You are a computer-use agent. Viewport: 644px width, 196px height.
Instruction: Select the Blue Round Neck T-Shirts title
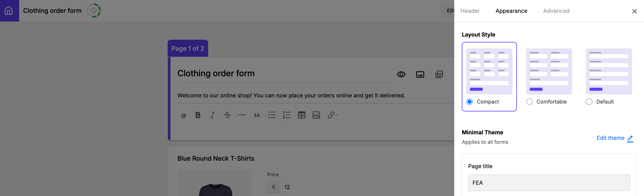tap(216, 158)
